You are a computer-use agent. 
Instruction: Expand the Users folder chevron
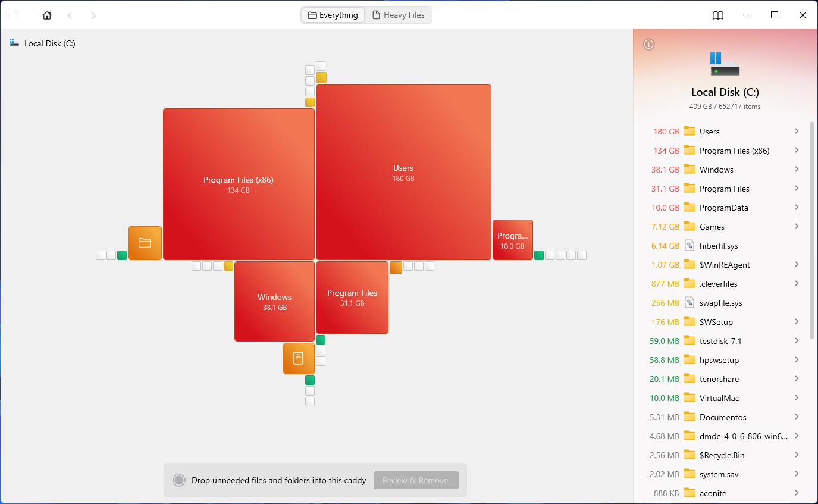coord(796,132)
